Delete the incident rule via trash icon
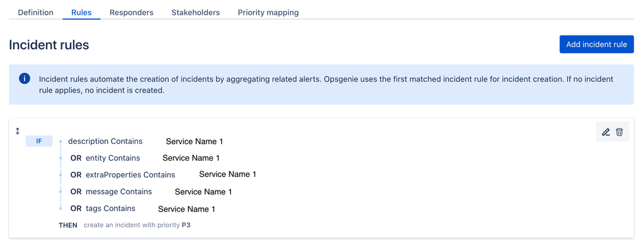644x248 pixels. (x=620, y=132)
